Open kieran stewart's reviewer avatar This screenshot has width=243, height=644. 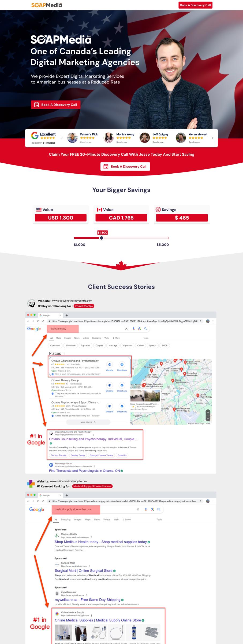click(x=181, y=138)
